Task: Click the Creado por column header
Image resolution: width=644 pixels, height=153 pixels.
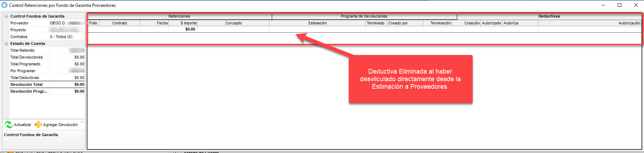Action: [x=398, y=23]
